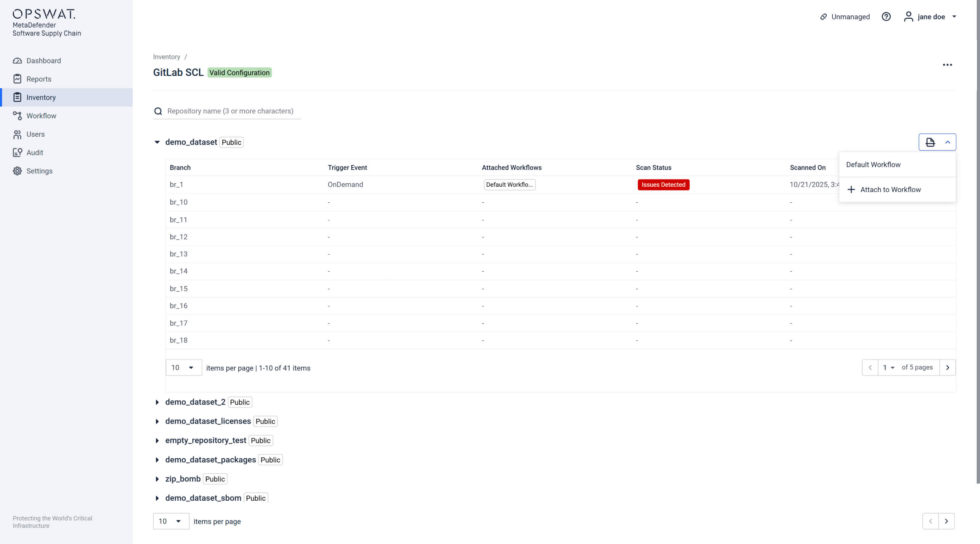This screenshot has width=980, height=544.
Task: Go to the Users section icon
Action: tap(17, 134)
